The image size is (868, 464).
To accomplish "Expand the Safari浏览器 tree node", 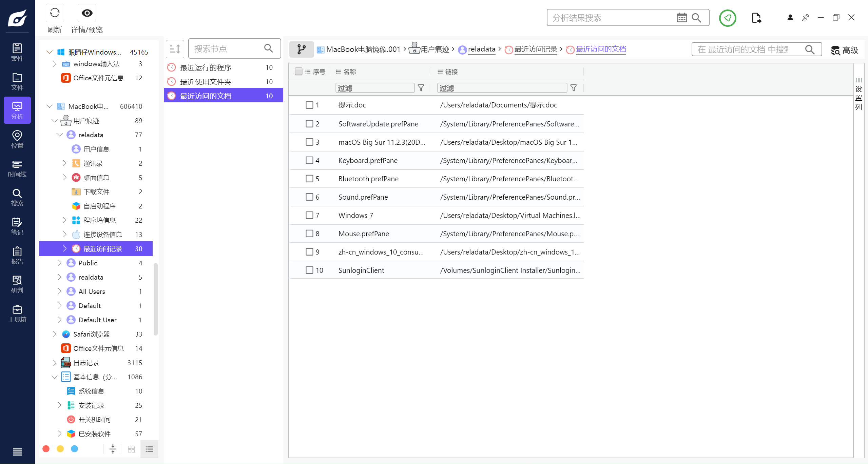I will (55, 334).
